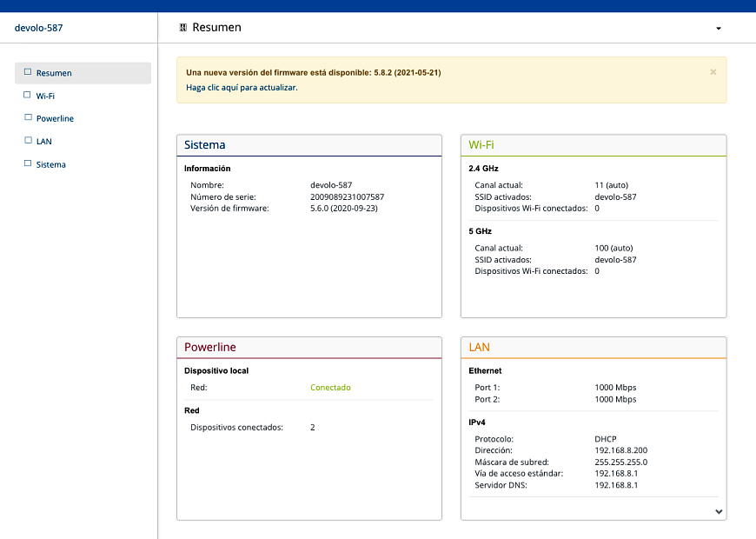Screen dimensions: 756x539
Task: Click the LAN icon in the sidebar
Action: click(x=28, y=141)
